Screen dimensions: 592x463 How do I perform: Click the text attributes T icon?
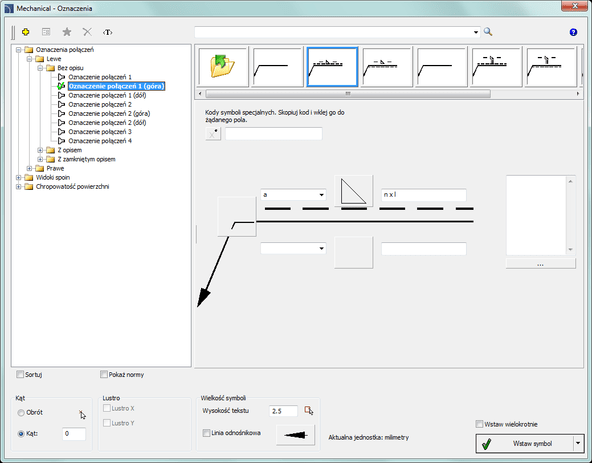[x=108, y=32]
